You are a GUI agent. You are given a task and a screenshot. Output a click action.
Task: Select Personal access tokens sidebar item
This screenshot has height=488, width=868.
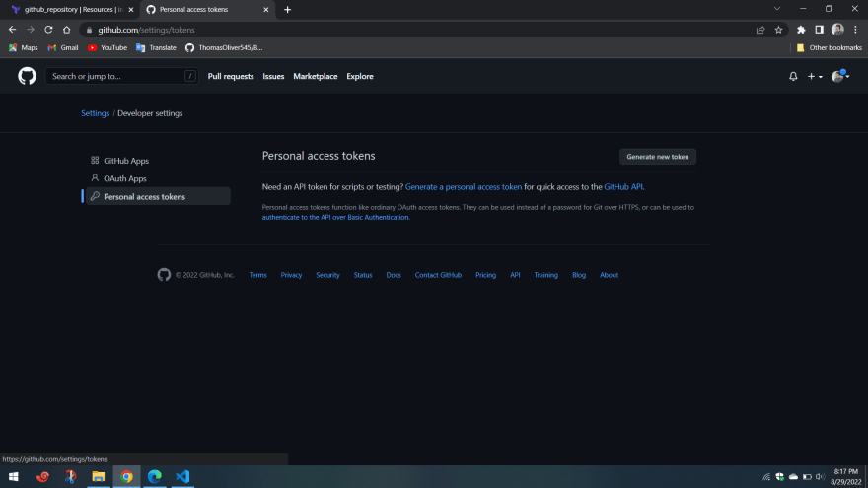(158, 196)
